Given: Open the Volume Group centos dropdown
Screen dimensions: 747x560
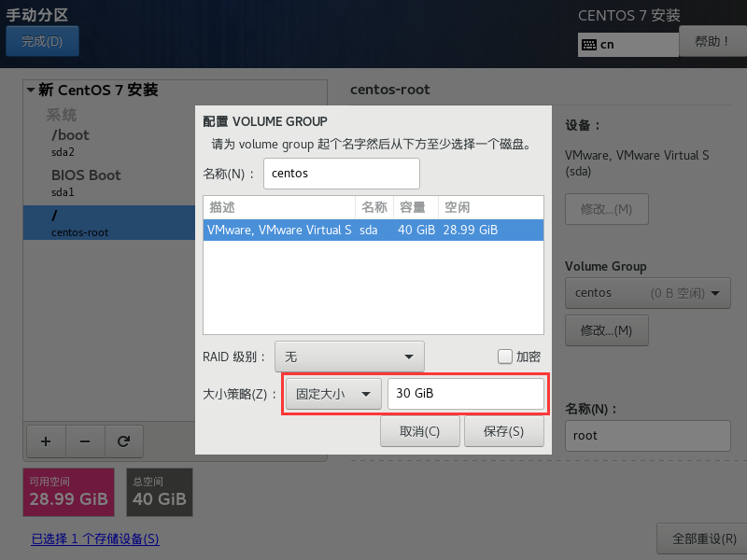Looking at the screenshot, I should tap(647, 293).
